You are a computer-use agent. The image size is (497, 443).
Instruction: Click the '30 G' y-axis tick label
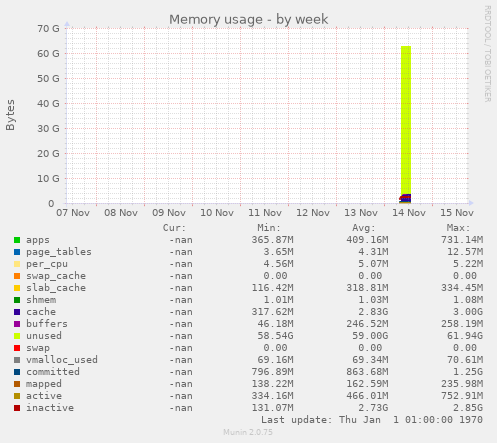click(x=48, y=129)
